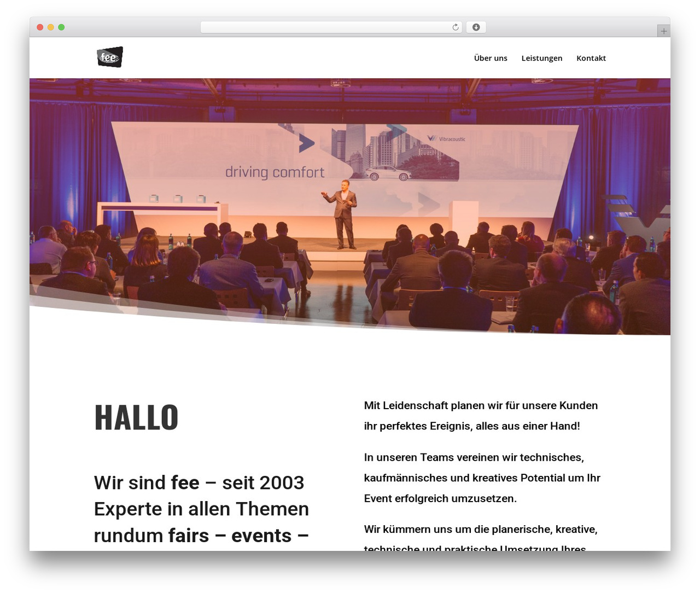Viewport: 700px width, 593px height.
Task: Click paragraph starting 'Mit Leidenschaft planen wir'
Action: click(x=481, y=416)
